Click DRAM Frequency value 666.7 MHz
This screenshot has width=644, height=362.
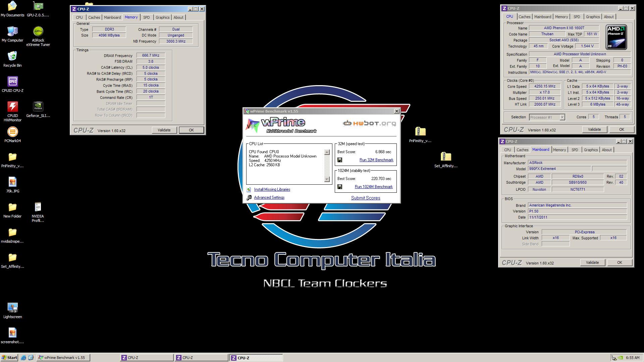(151, 56)
